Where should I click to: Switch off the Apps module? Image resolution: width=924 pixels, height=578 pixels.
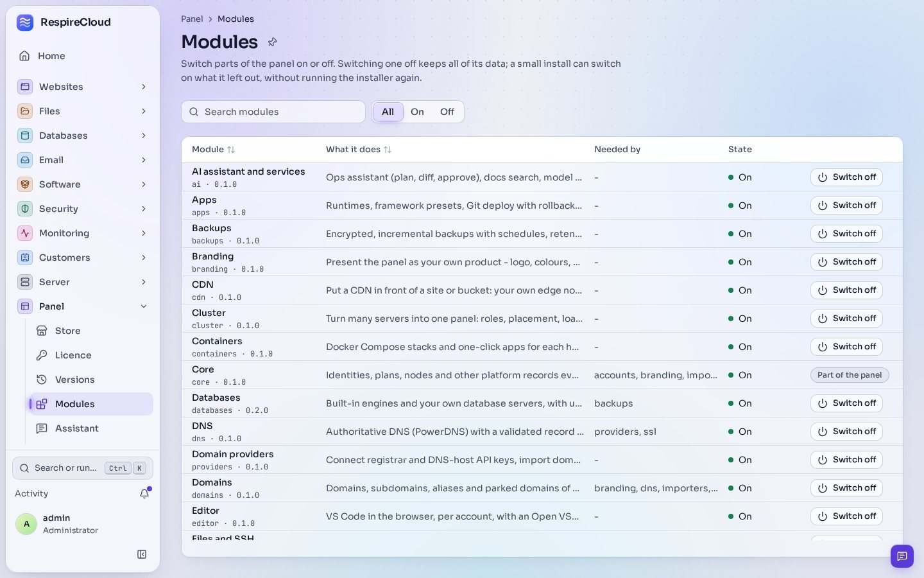846,206
